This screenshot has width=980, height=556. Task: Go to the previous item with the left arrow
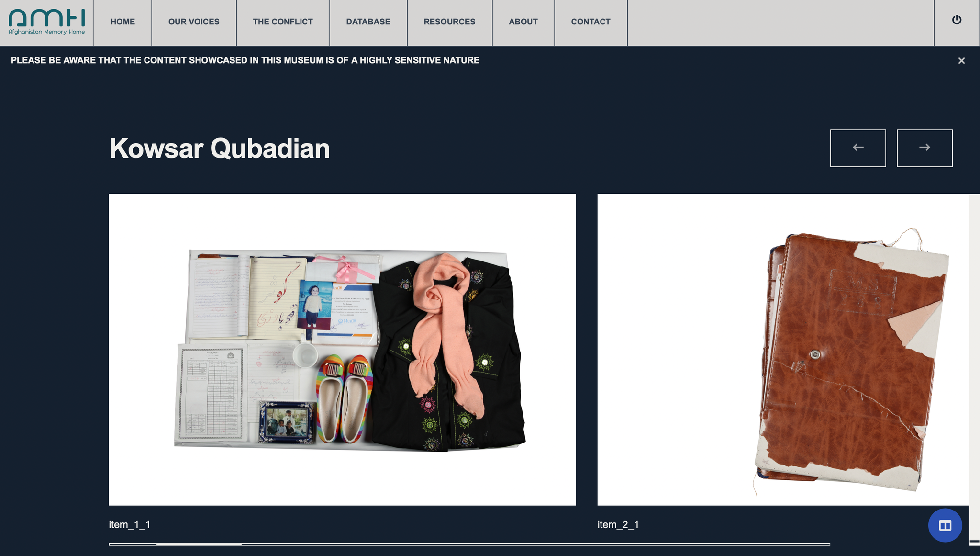click(858, 148)
